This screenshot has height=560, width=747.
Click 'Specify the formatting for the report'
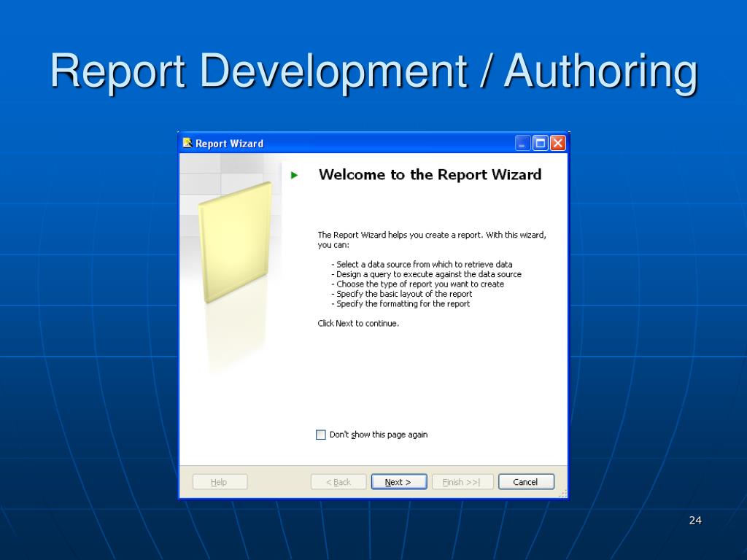(400, 304)
